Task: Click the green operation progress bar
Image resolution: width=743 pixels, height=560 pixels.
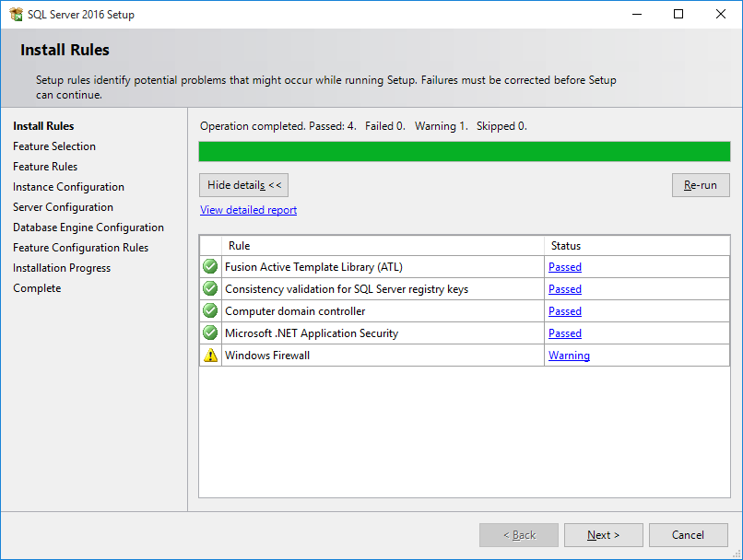Action: coord(464,152)
